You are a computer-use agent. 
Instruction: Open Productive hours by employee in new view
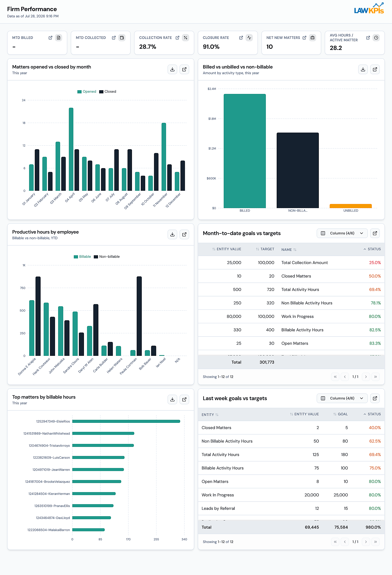point(184,234)
